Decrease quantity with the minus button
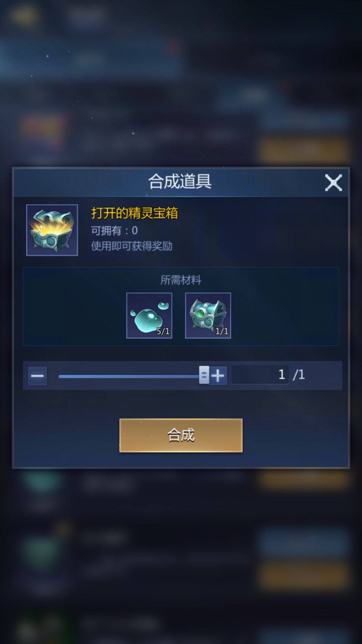The image size is (362, 644). [x=37, y=376]
